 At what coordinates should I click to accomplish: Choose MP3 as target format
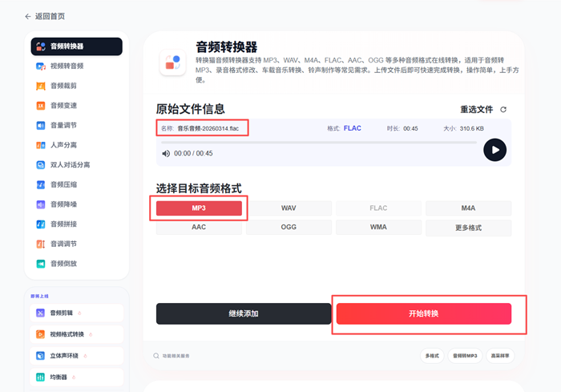coord(199,208)
